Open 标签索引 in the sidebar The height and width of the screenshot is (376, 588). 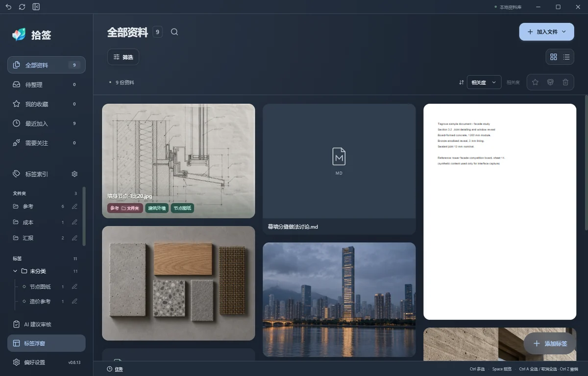37,174
